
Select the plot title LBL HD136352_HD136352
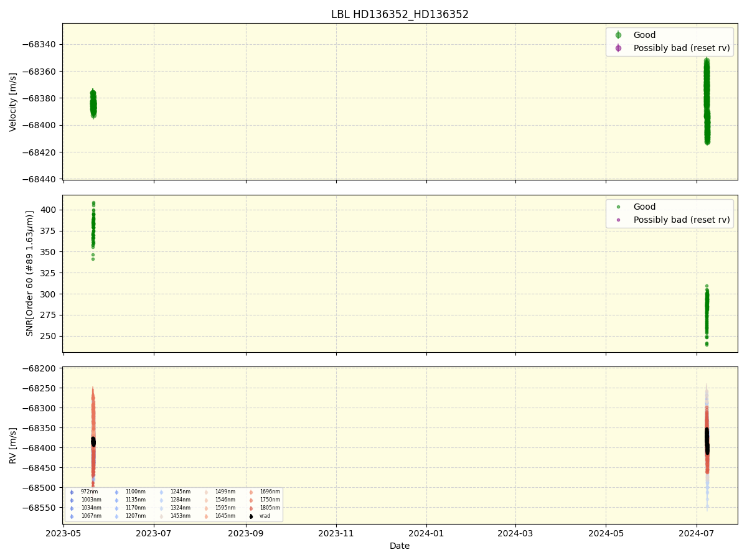(x=400, y=14)
